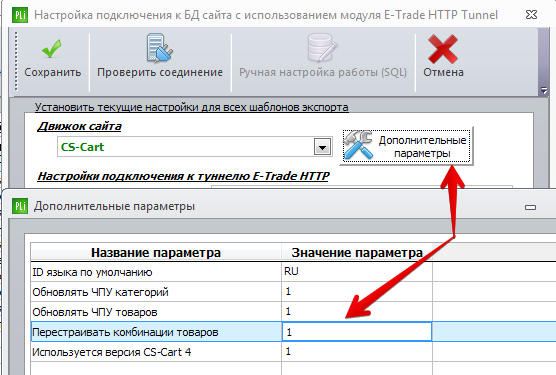Screen dimensions: 556x375
Task: Click link to set settings for all templates
Action: (191, 107)
